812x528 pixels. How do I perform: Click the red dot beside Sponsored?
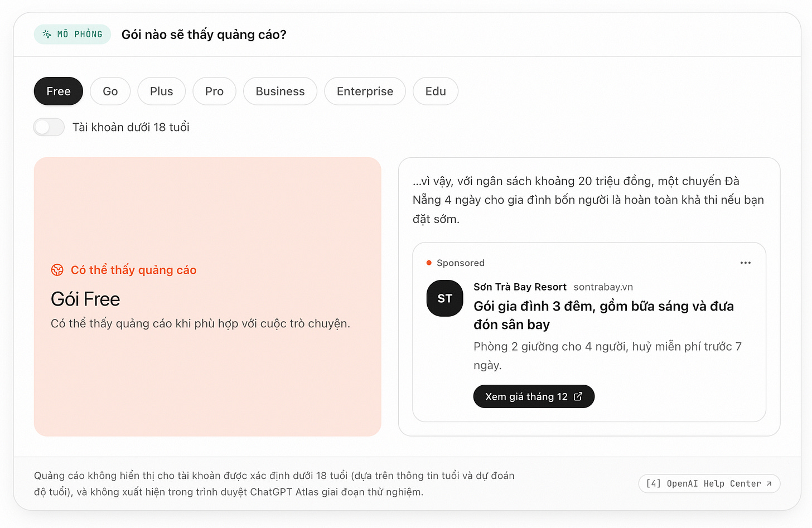[429, 263]
